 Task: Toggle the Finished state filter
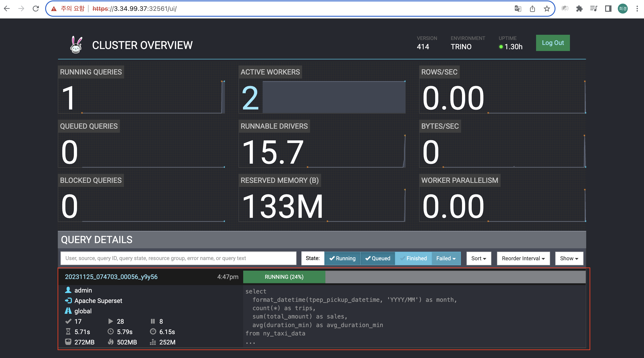pos(413,258)
